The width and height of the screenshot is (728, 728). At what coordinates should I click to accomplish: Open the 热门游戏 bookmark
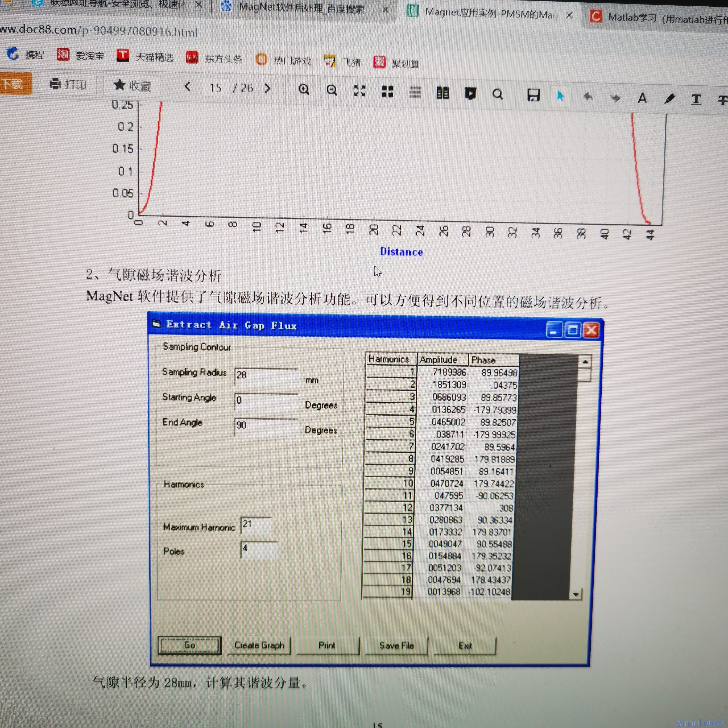[283, 60]
